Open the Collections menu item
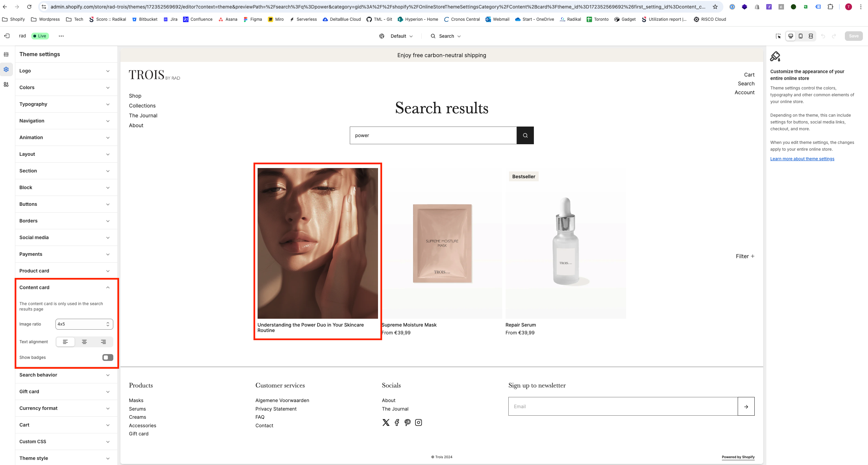868x465 pixels. pyautogui.click(x=142, y=106)
